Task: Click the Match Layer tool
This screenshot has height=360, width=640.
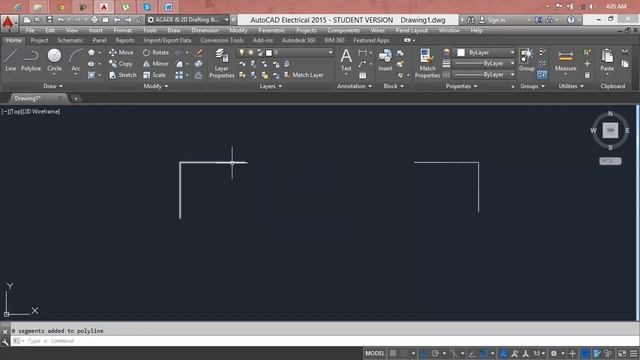Action: click(303, 75)
